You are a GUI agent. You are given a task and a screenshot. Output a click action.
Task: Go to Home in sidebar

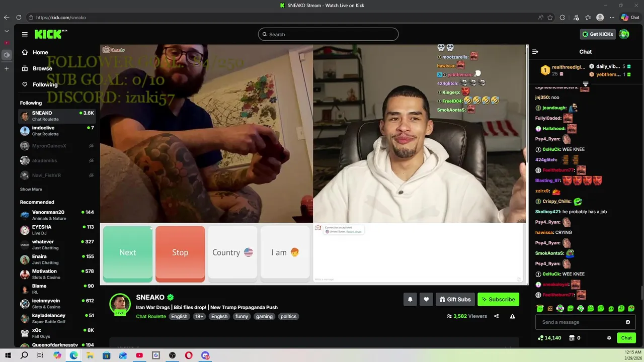click(35, 52)
